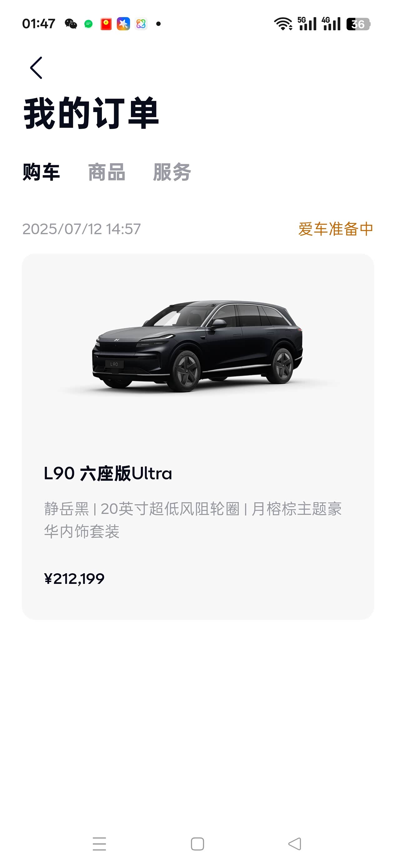This screenshot has height=868, width=395.
Task: Tap the red envelope notification icon
Action: [106, 24]
